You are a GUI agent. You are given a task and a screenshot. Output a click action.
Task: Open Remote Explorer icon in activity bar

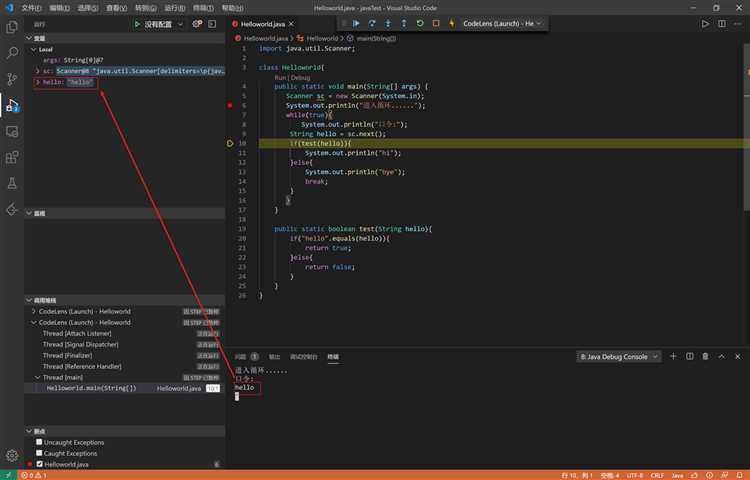pyautogui.click(x=12, y=131)
